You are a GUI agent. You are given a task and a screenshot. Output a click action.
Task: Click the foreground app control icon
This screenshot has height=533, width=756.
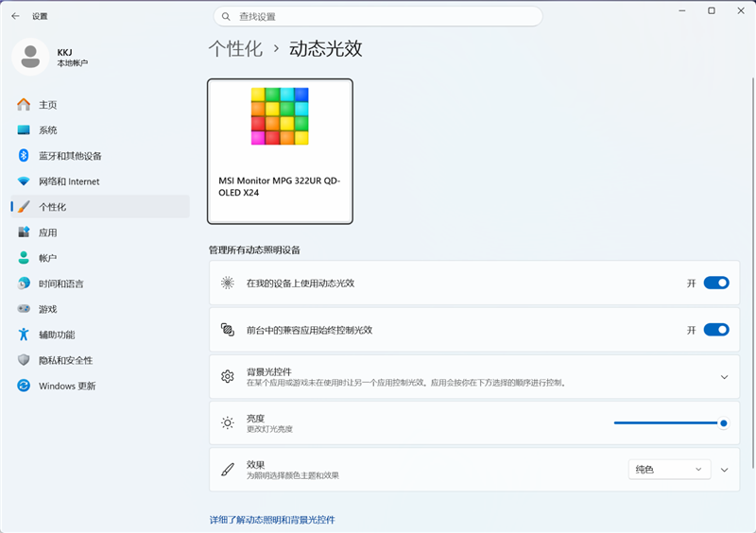point(228,330)
